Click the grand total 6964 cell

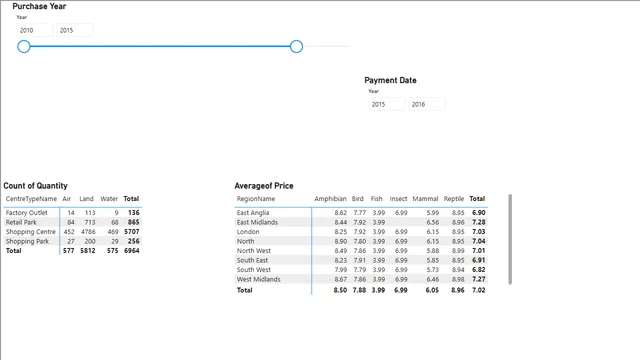pyautogui.click(x=132, y=251)
